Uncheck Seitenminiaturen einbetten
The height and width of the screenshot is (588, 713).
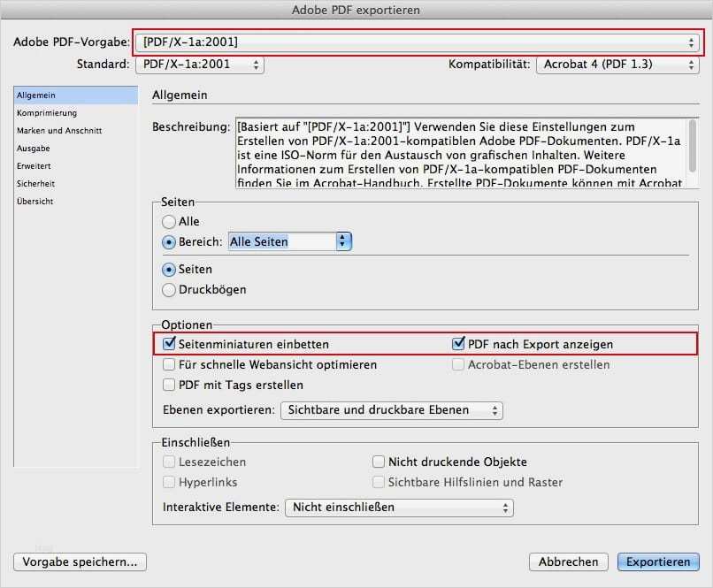click(169, 344)
